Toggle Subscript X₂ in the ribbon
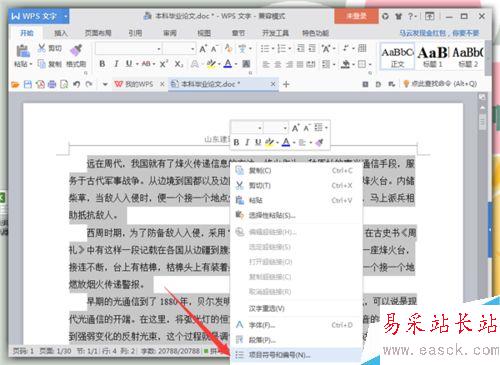Image resolution: width=500 pixels, height=365 pixels. coord(179,64)
